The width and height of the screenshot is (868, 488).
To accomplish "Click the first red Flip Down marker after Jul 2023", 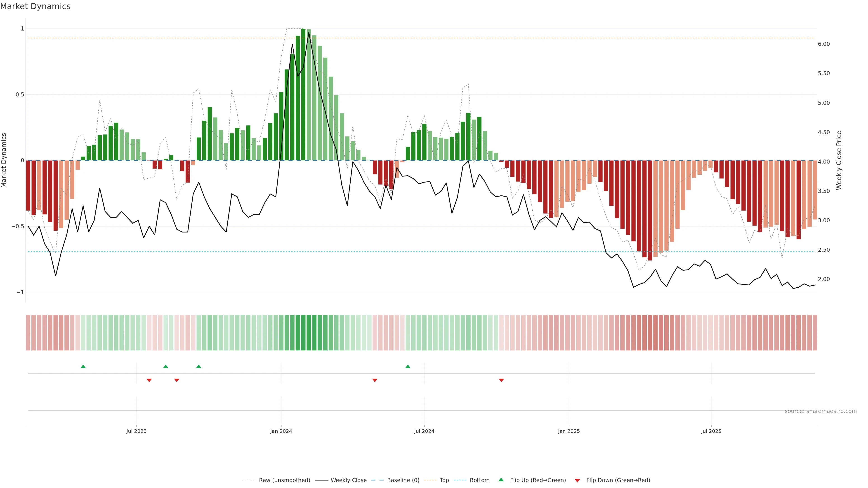I will pyautogui.click(x=149, y=380).
